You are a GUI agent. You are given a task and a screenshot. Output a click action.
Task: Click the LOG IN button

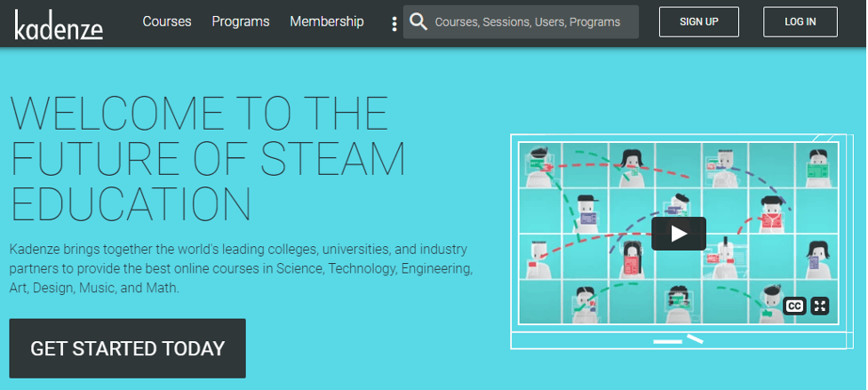point(800,22)
